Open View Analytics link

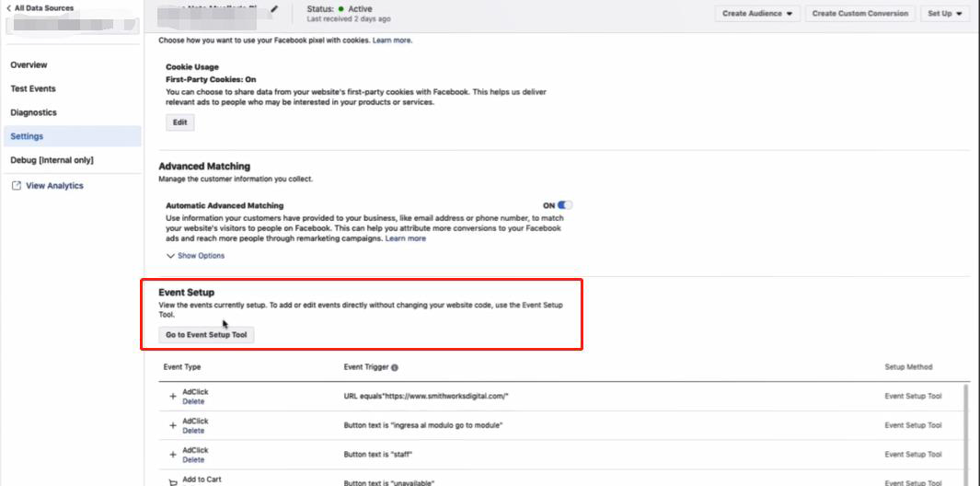pyautogui.click(x=54, y=186)
